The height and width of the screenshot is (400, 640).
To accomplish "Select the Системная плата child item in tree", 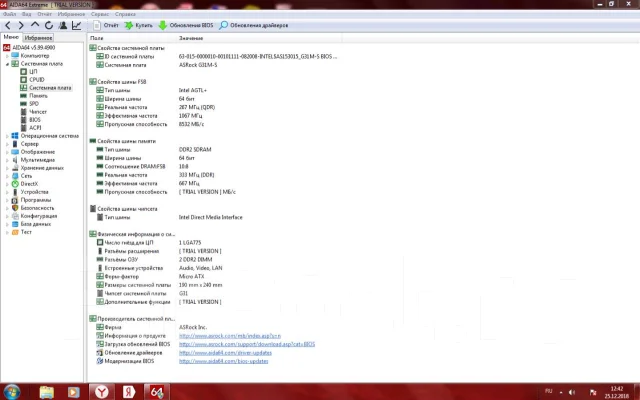I will [50, 88].
